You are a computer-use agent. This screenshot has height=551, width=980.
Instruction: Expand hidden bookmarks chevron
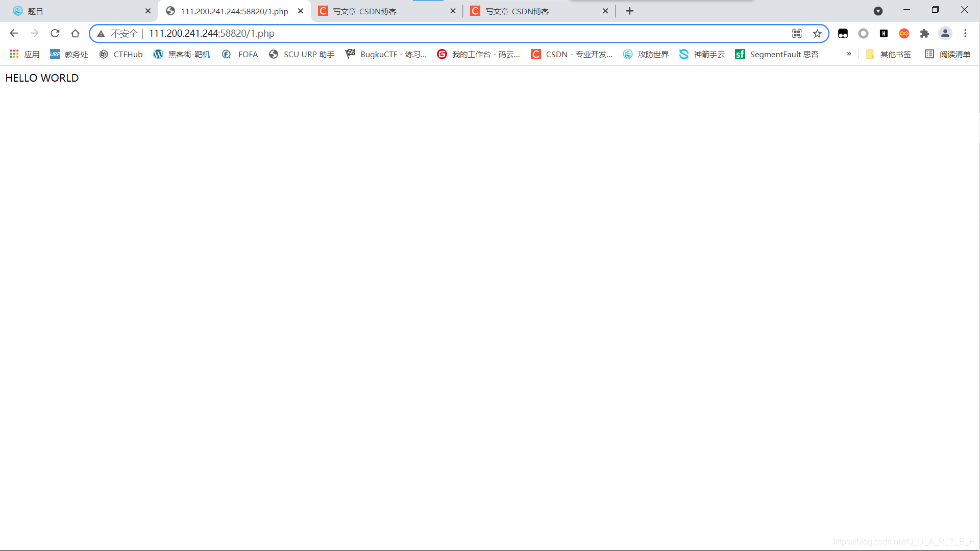click(849, 54)
